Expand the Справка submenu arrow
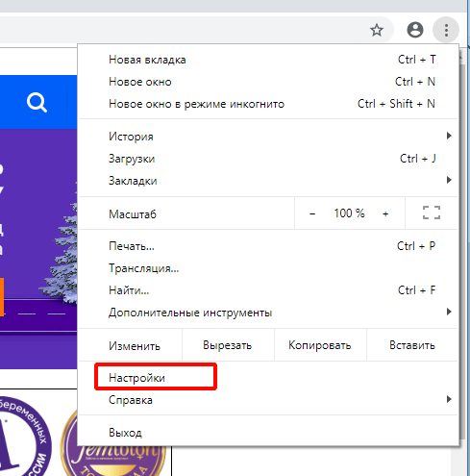 pos(449,399)
